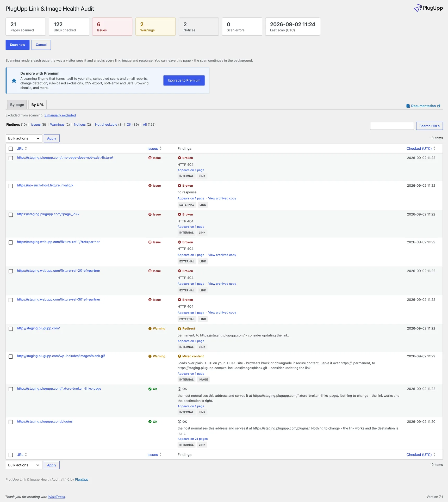
Task: Toggle select-all checkbox in bottom table footer
Action: click(x=11, y=455)
